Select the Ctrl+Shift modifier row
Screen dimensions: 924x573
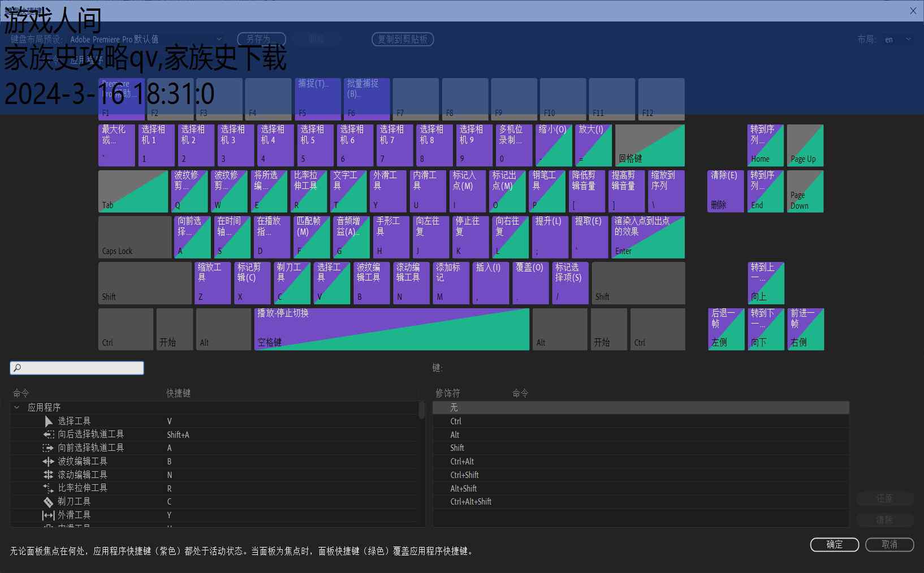pos(641,475)
